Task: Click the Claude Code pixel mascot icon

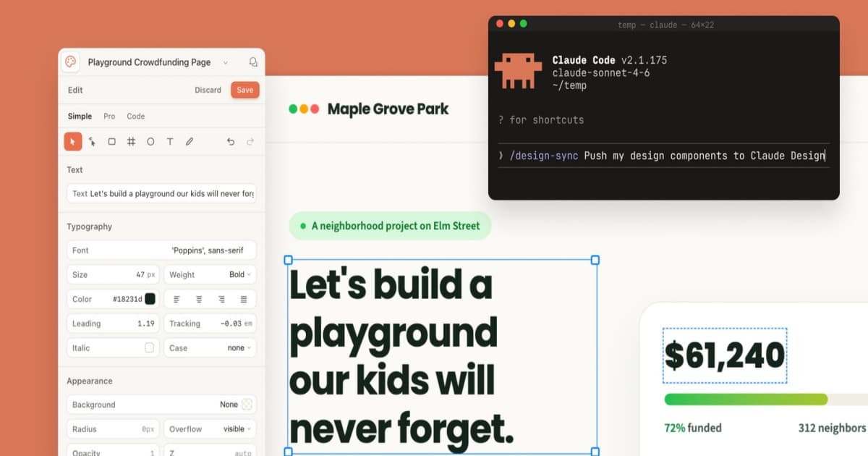Action: [518, 71]
